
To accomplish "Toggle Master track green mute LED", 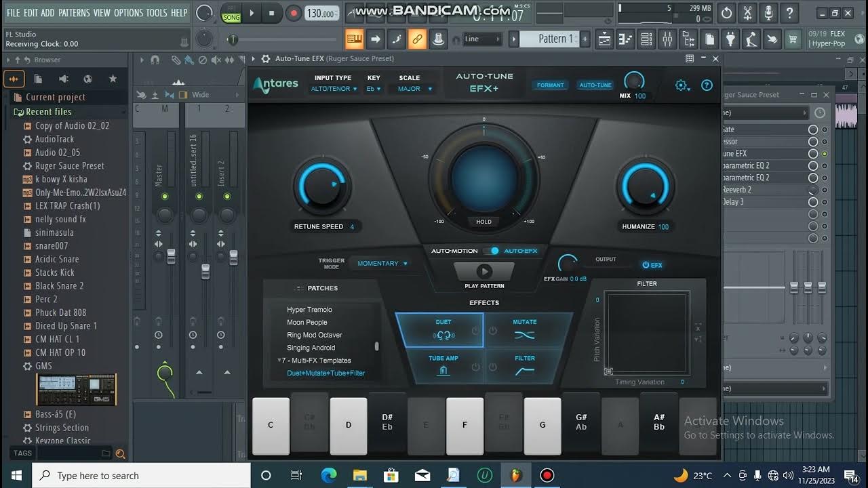I will [x=164, y=197].
